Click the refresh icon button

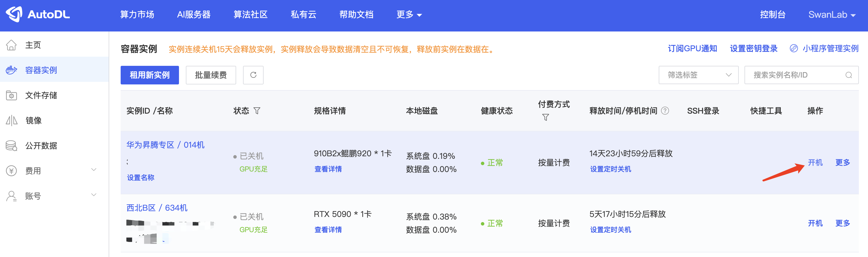253,75
